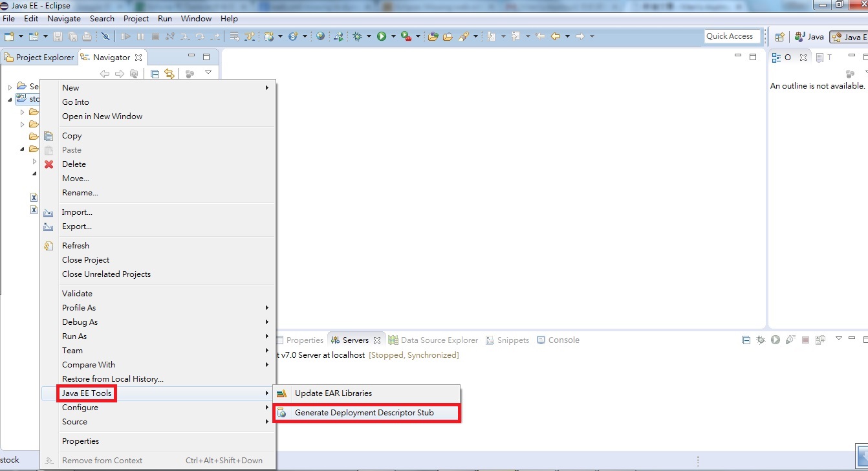
Task: Collapse the stock project tree node
Action: click(10, 100)
